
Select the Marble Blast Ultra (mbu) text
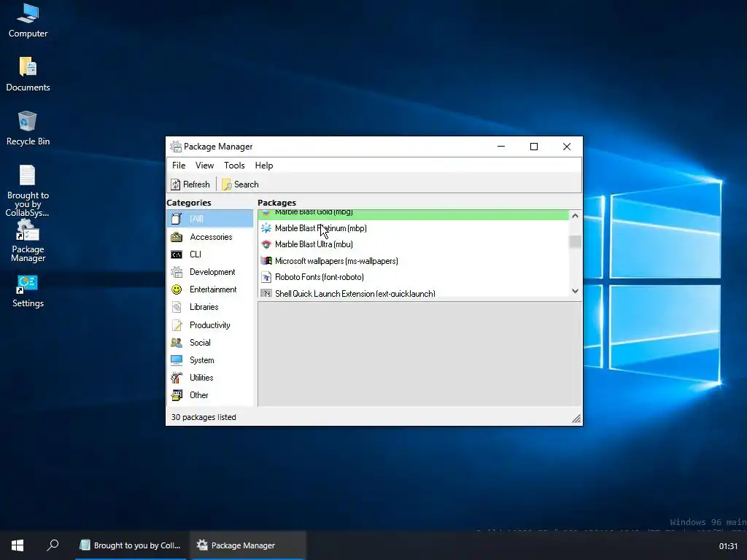click(x=314, y=244)
